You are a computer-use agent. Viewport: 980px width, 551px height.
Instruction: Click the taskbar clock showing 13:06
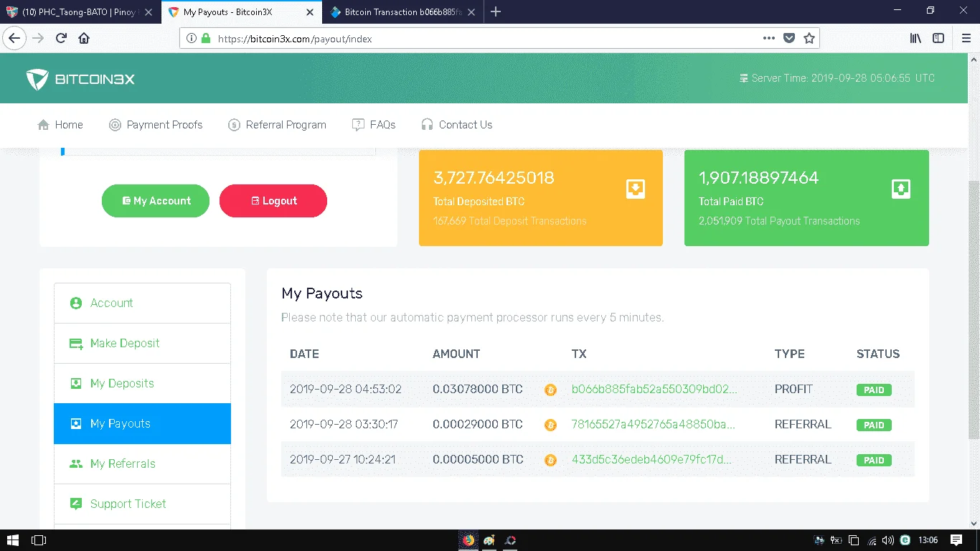point(928,540)
